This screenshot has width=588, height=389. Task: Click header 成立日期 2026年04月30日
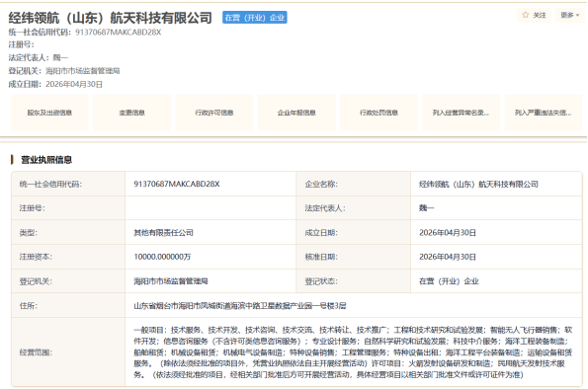[74, 84]
